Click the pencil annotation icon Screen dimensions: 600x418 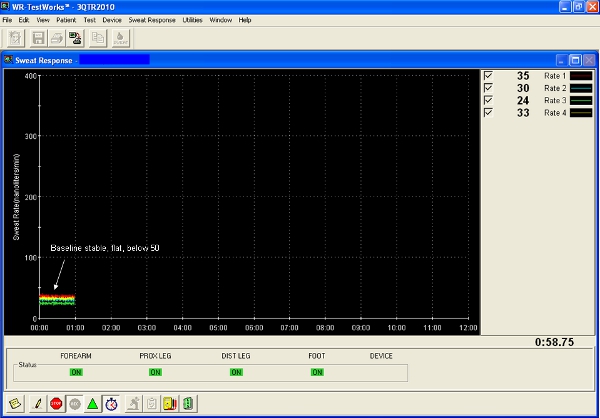coord(37,403)
